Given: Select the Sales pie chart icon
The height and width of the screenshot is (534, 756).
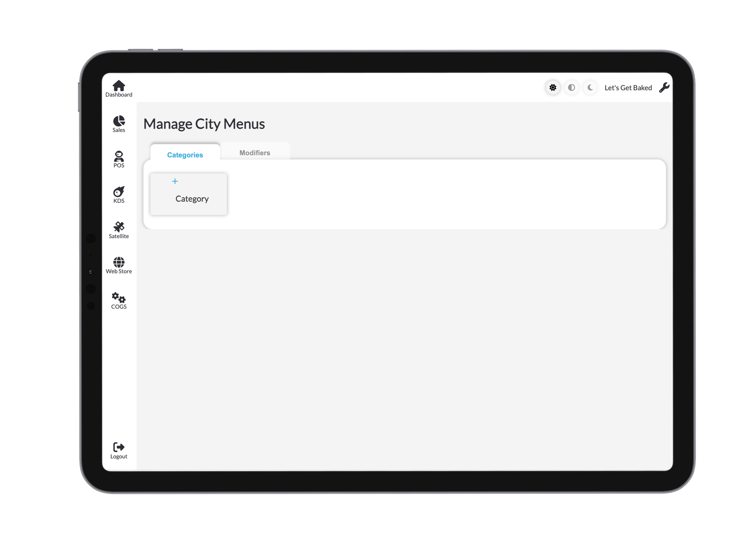Looking at the screenshot, I should coord(119,121).
